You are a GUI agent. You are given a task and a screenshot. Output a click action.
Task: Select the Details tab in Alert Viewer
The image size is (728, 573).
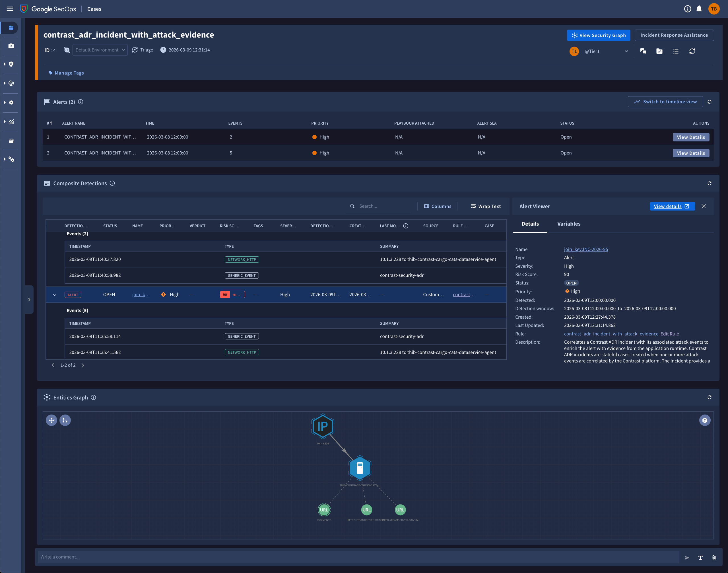tap(530, 224)
